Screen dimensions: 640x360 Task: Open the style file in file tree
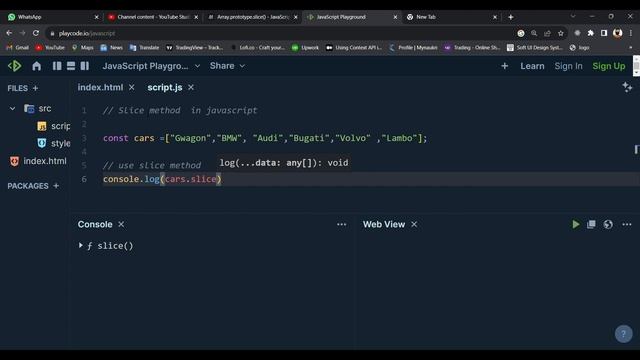(53, 143)
